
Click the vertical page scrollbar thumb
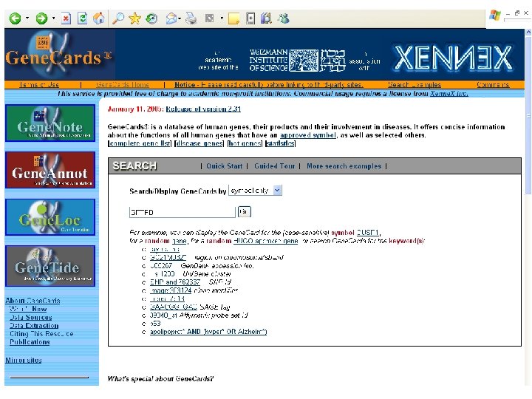(528, 115)
